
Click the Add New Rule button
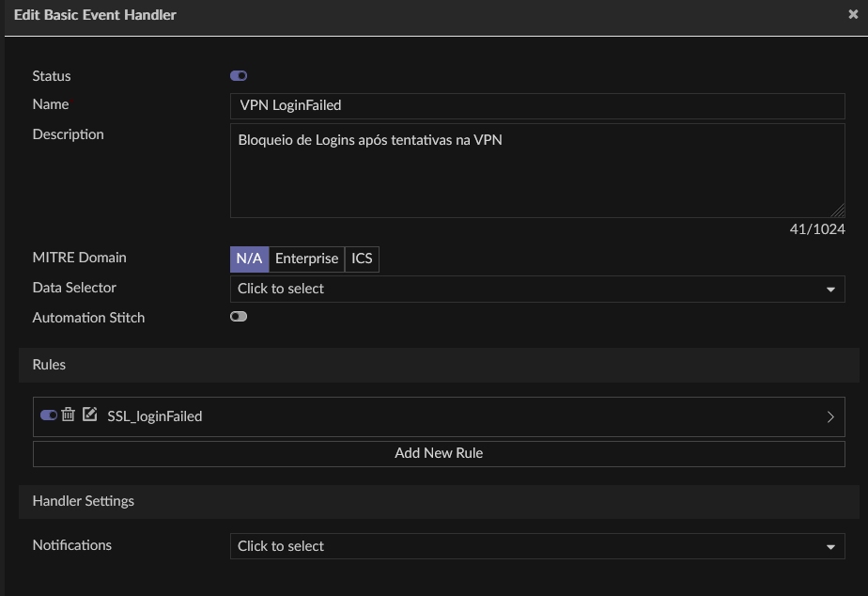pos(439,453)
